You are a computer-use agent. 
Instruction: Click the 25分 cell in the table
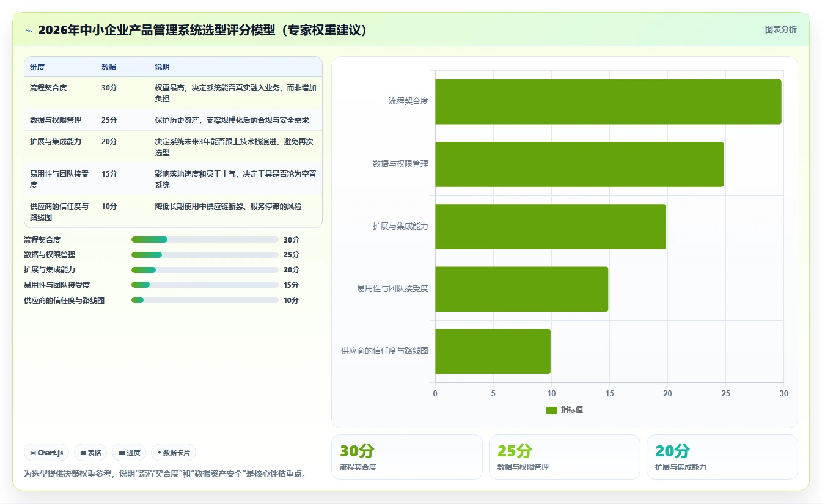coord(109,120)
